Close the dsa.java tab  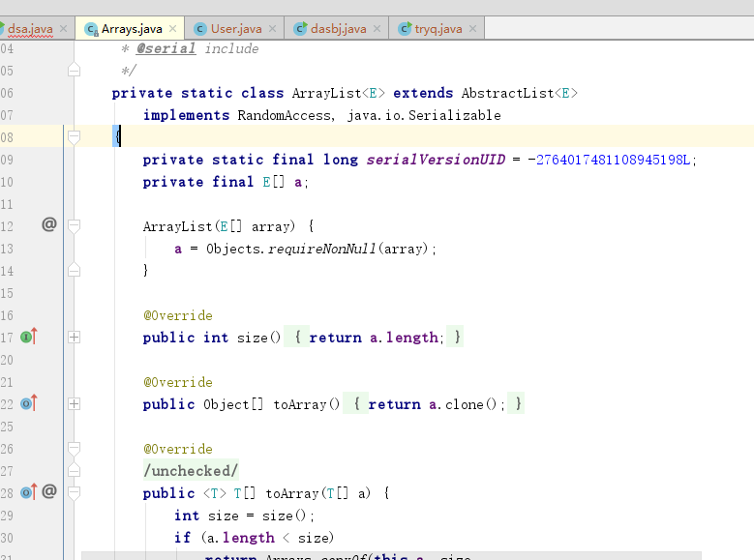tap(63, 29)
